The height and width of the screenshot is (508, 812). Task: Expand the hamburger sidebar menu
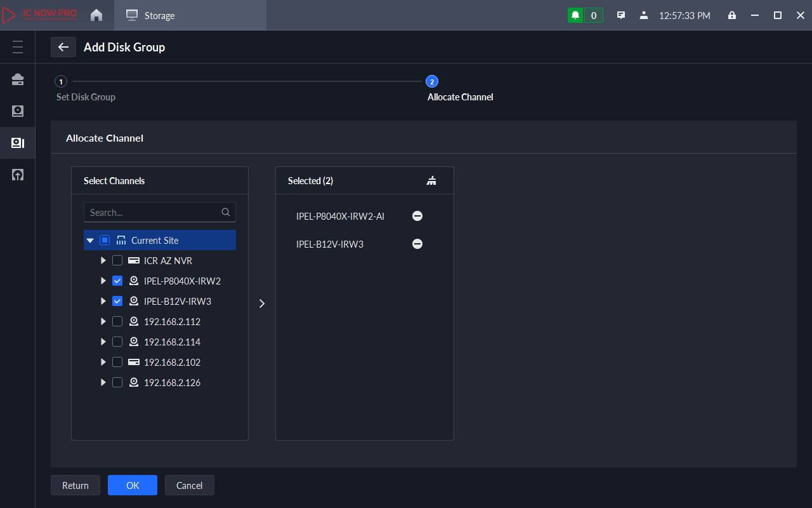coord(18,47)
